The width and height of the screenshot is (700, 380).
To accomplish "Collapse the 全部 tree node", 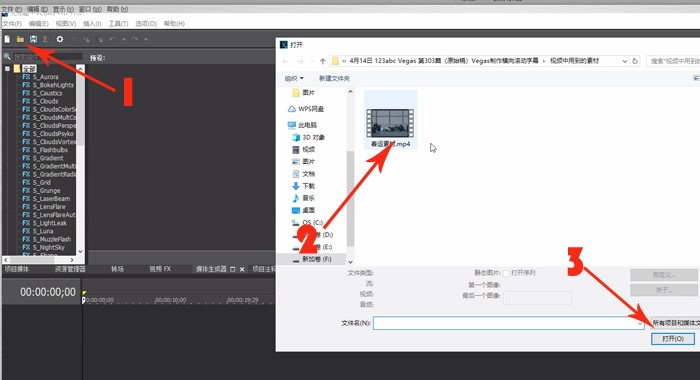I will [7, 69].
